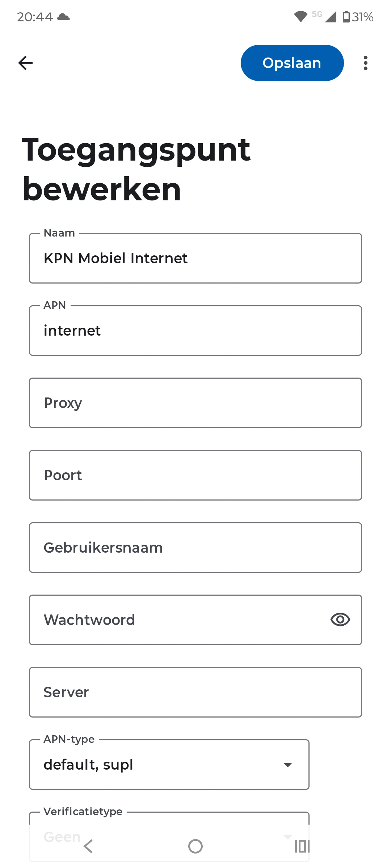Expand the APN-type dropdown arrow

point(288,765)
